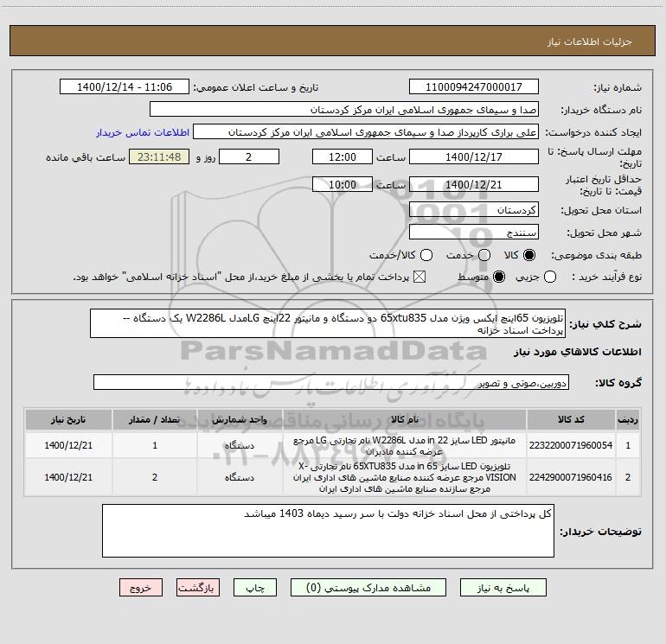Click the گروه کالا field دوربین،صوتی و تصویر
Viewport: 666px width, 644px height.
[331, 382]
